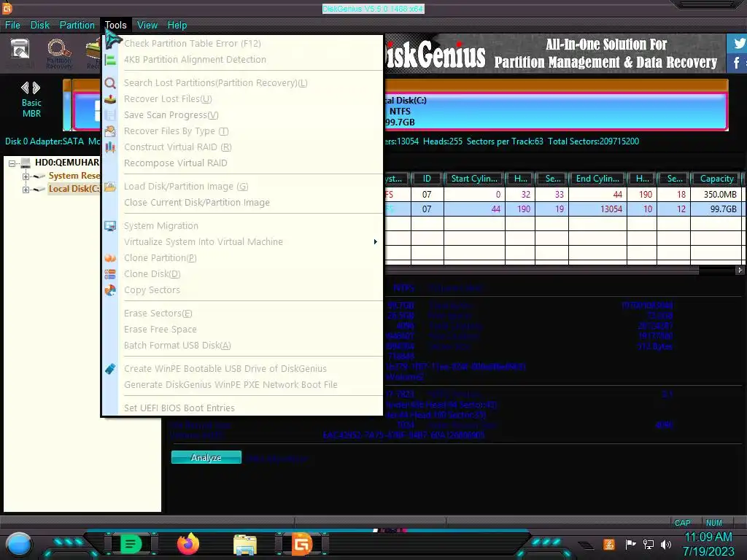Click the volume speaker tray icon

(x=666, y=544)
